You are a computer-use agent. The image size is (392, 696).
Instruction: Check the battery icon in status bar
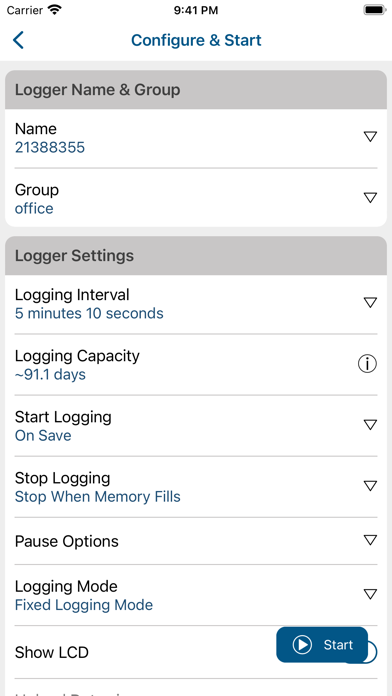click(x=375, y=10)
